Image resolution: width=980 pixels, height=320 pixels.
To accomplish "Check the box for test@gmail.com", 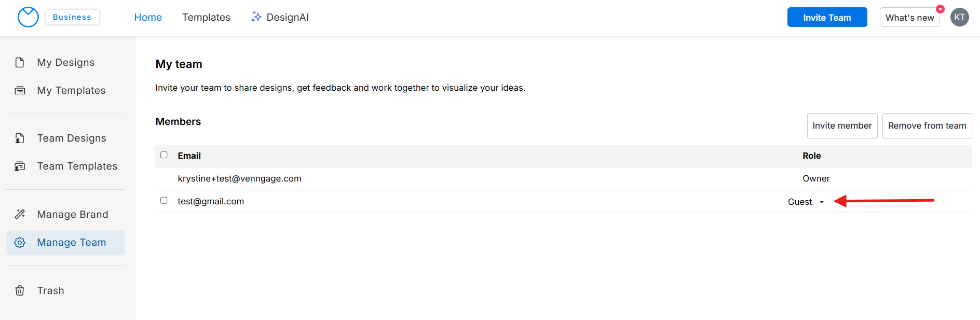I will pos(164,201).
